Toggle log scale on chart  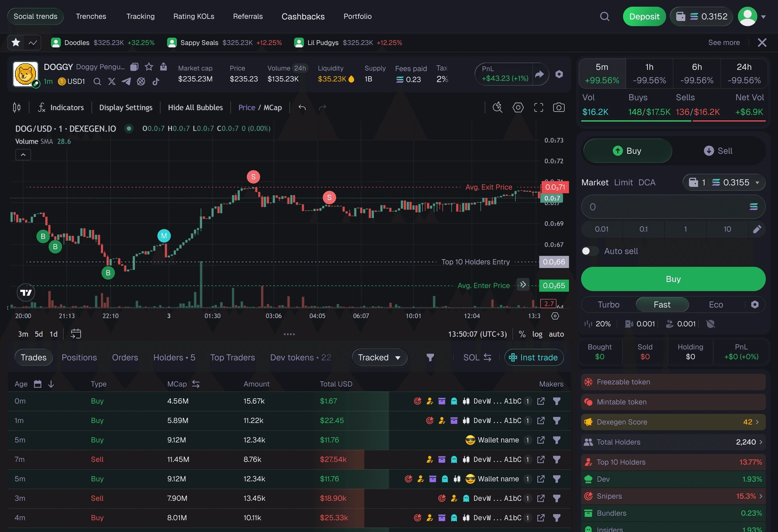(x=537, y=334)
